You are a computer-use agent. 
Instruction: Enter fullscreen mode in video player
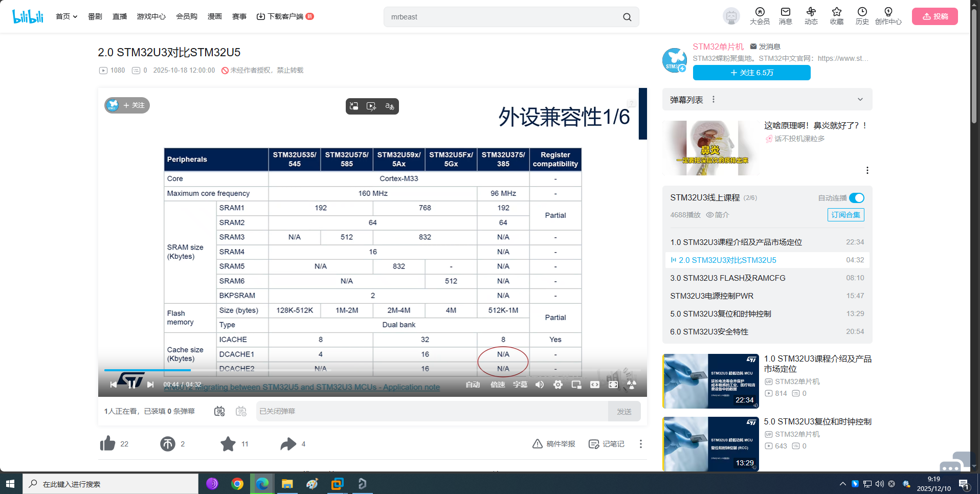click(x=613, y=385)
